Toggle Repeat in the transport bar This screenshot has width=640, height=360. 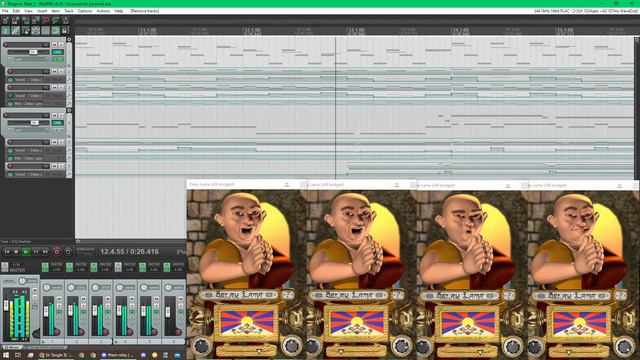68,252
